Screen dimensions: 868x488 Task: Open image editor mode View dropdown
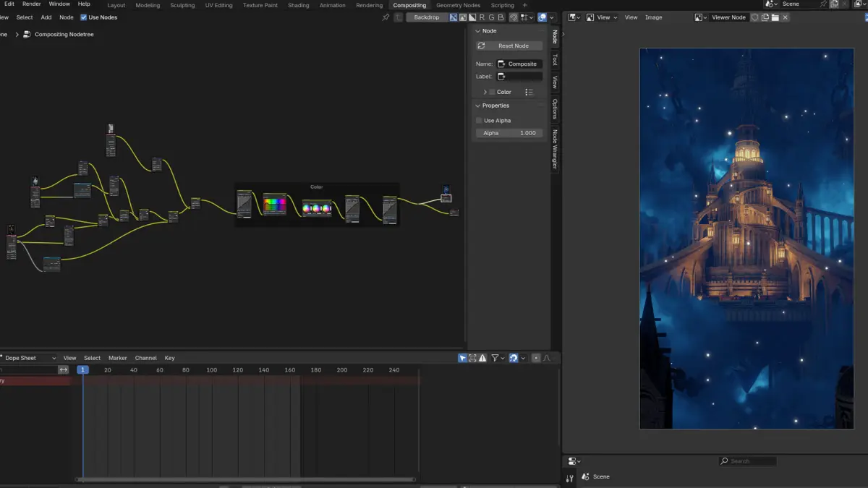tap(603, 17)
